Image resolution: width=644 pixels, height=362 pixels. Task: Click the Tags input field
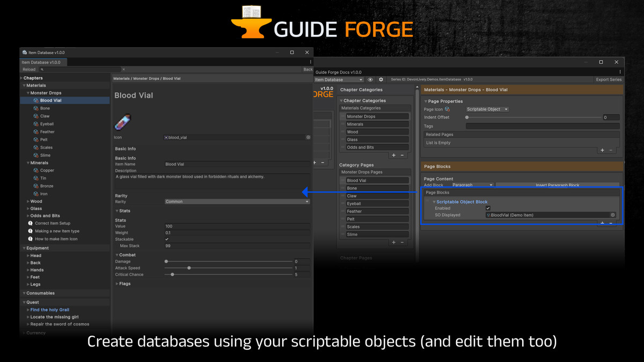coord(543,126)
